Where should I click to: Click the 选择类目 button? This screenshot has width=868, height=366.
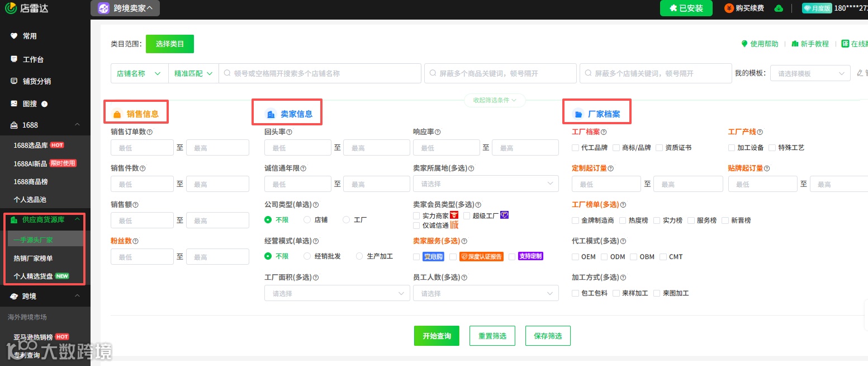(x=170, y=44)
